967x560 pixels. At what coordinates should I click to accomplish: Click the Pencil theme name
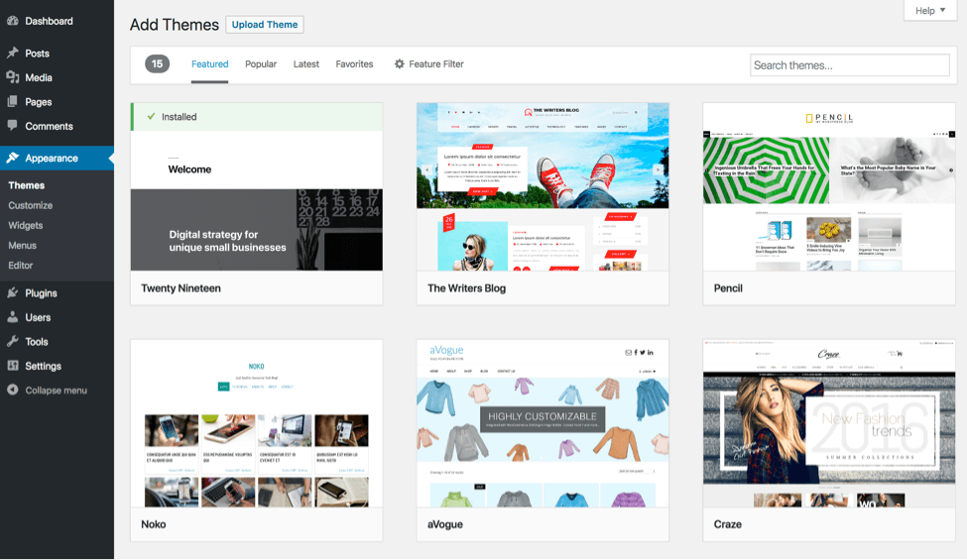(728, 287)
